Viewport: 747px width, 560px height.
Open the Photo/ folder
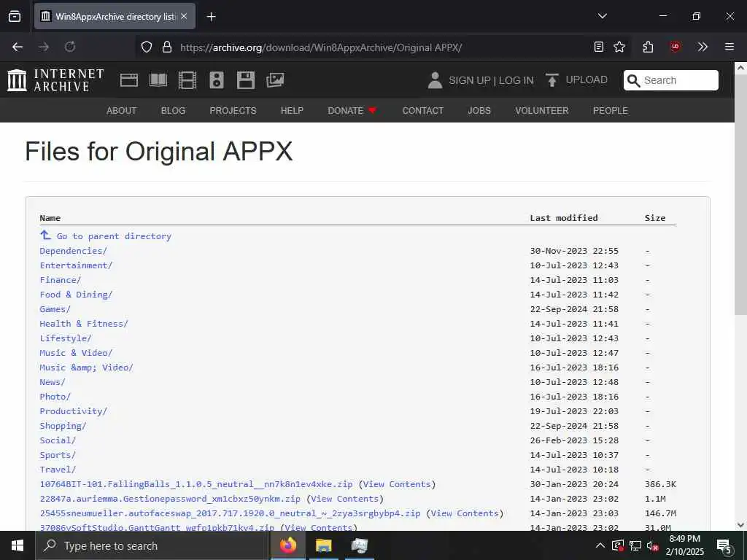pos(55,397)
